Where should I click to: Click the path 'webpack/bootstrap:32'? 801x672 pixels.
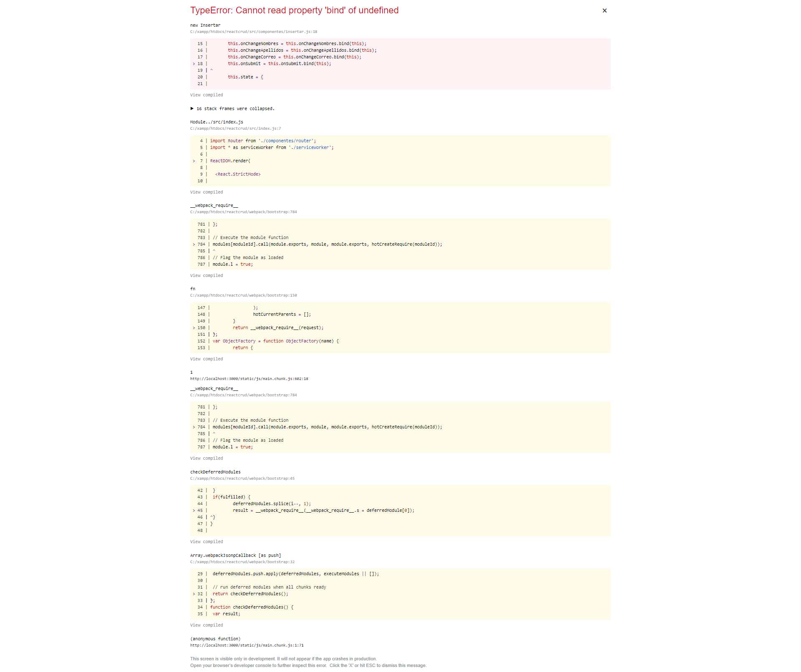242,562
